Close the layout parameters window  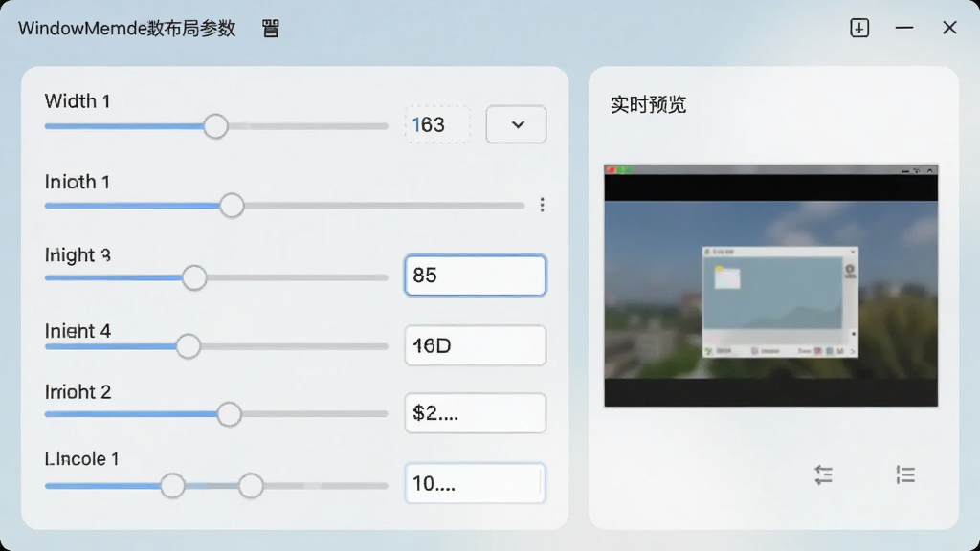[949, 28]
